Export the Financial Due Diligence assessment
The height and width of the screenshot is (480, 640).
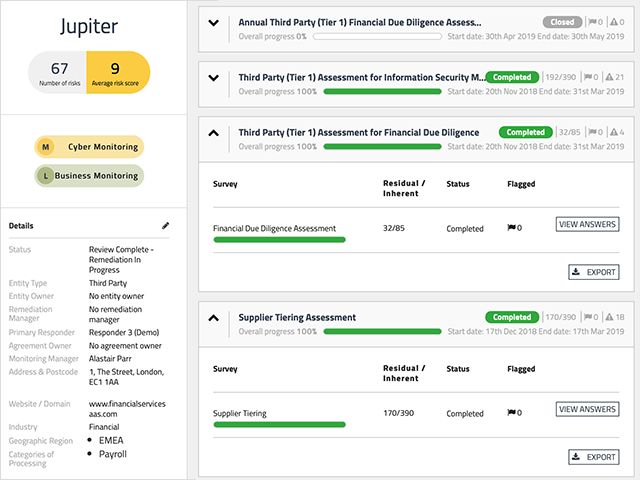tap(593, 271)
